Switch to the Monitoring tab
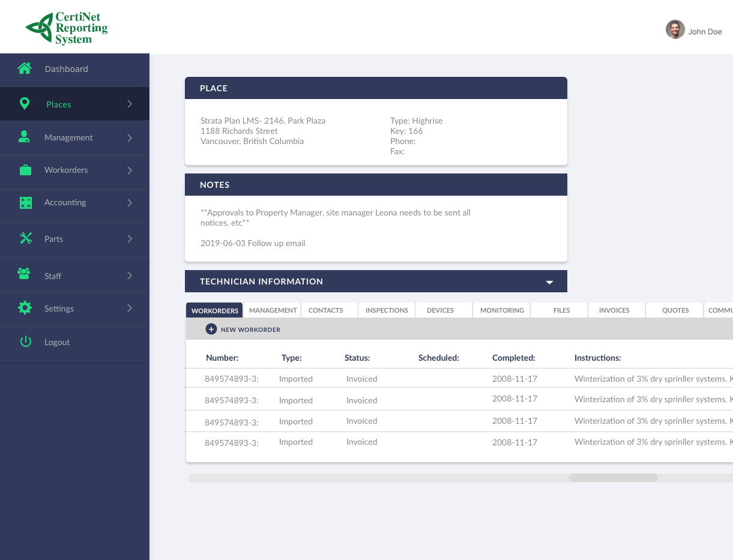Screen dimensions: 733x560 (501, 310)
